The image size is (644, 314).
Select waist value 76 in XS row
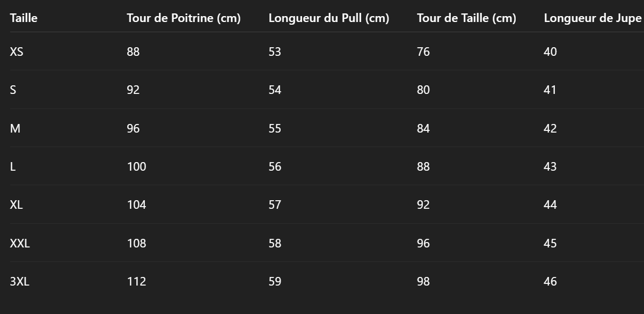coord(423,52)
